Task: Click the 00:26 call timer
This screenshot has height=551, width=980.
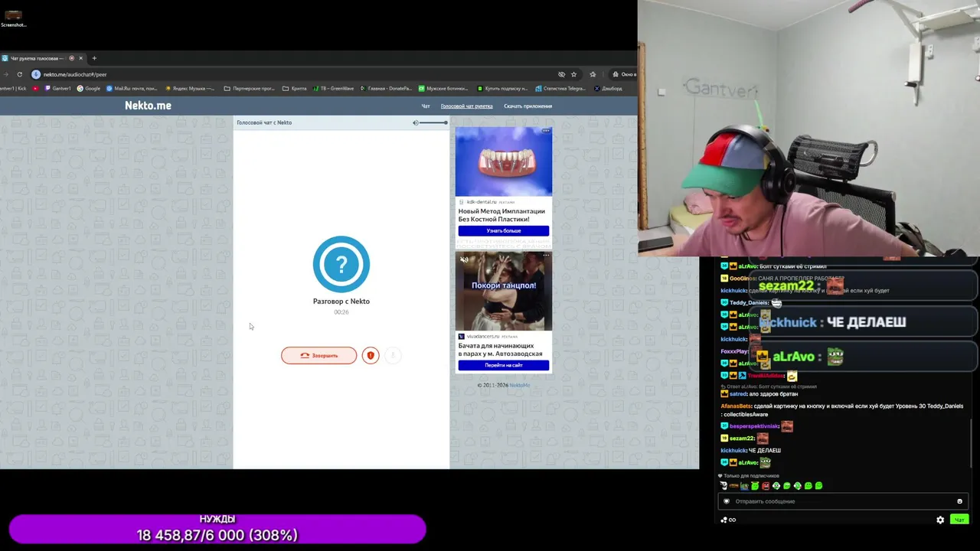Action: click(341, 312)
